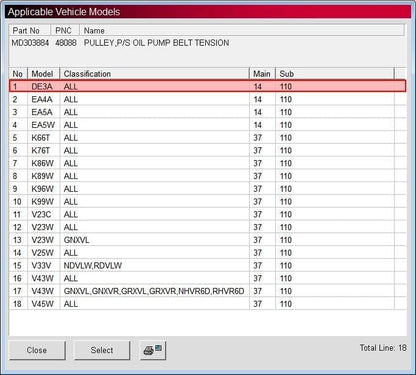Pick row 11 model V23C

[x=207, y=214]
